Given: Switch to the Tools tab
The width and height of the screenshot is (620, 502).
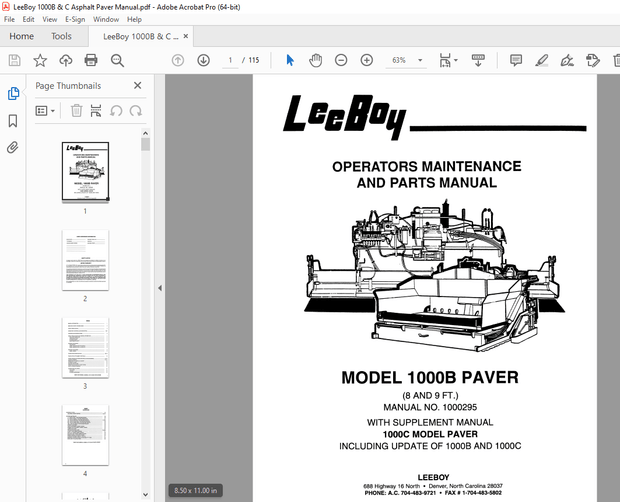Looking at the screenshot, I should (61, 36).
